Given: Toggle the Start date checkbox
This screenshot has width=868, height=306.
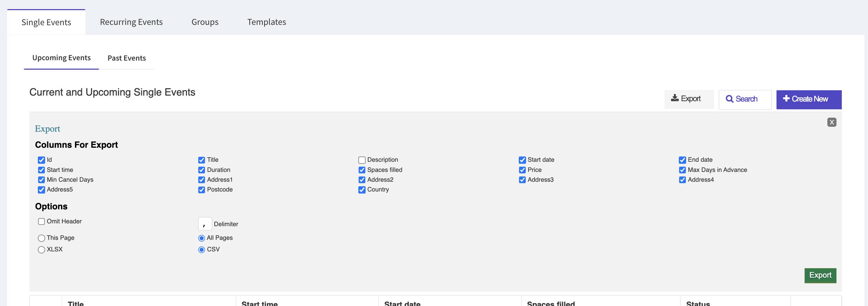Looking at the screenshot, I should tap(522, 160).
